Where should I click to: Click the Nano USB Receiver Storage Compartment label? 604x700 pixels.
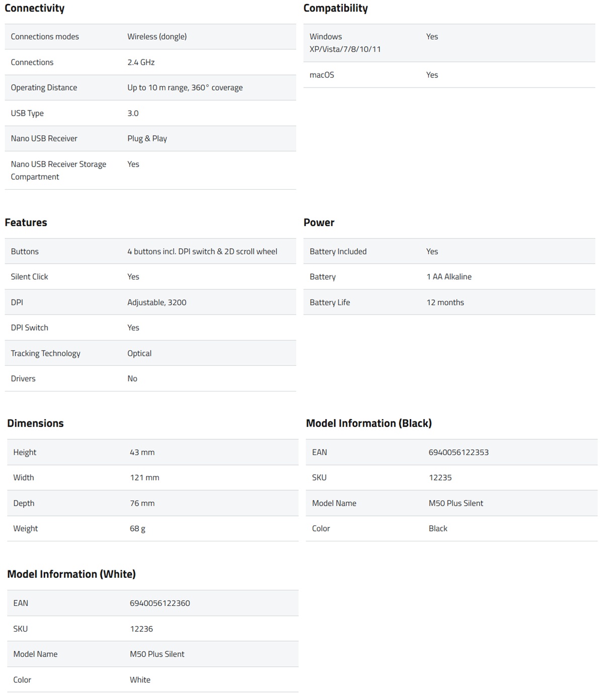[x=58, y=170]
